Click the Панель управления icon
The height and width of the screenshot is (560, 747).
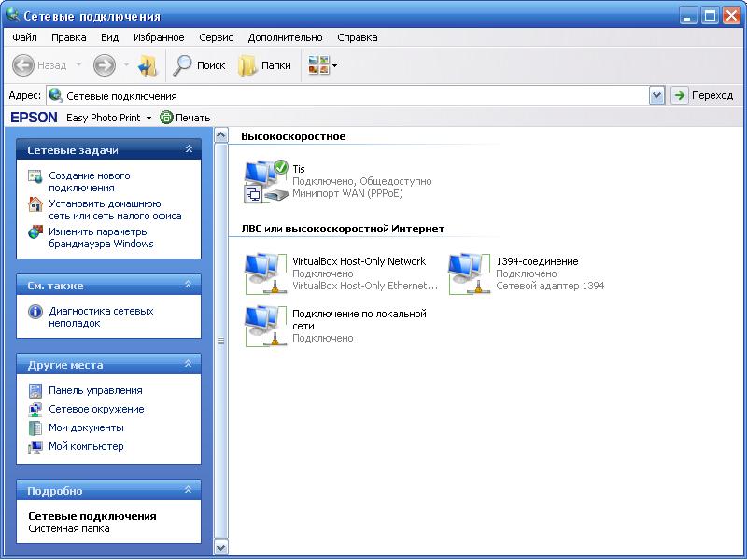[x=35, y=390]
